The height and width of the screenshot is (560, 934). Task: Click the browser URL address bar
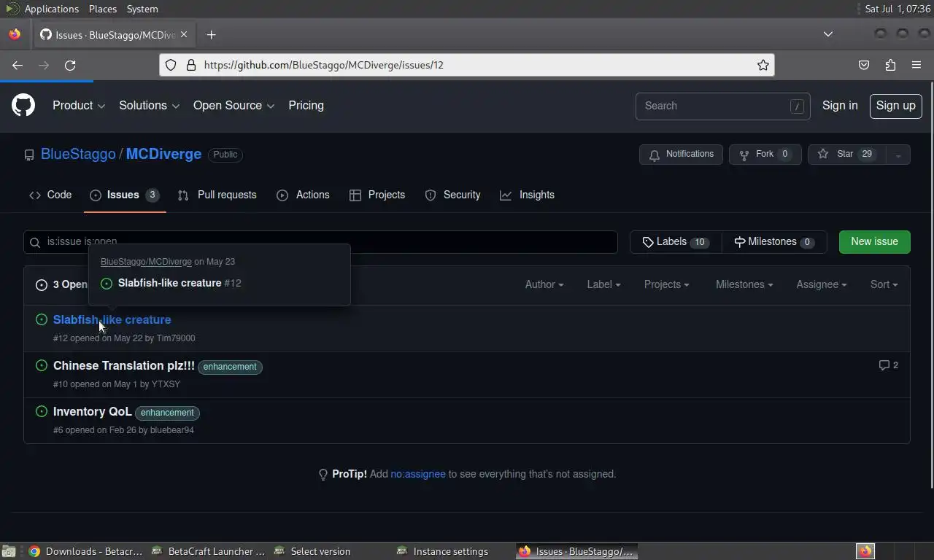467,65
